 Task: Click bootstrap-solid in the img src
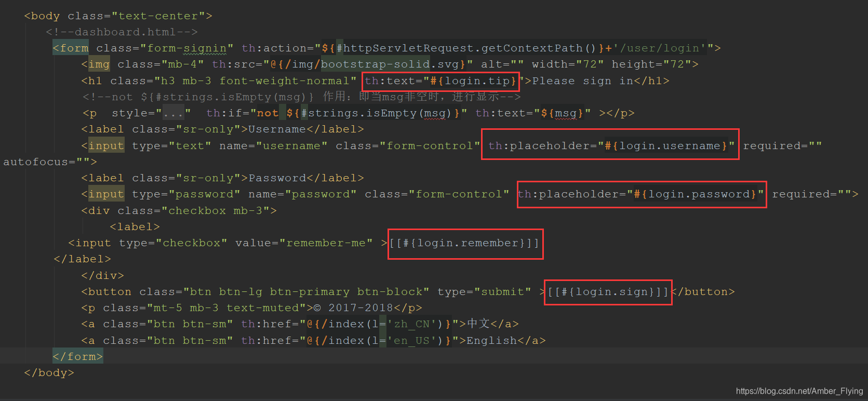(376, 64)
